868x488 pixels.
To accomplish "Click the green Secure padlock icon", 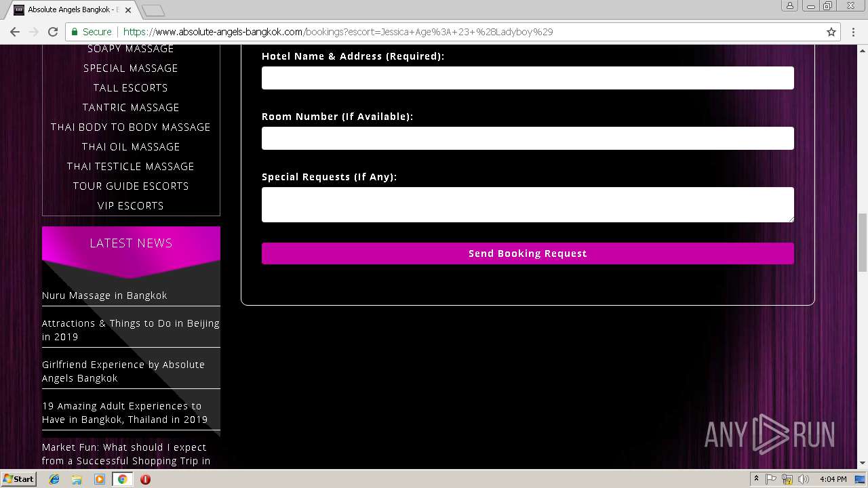I will point(75,32).
